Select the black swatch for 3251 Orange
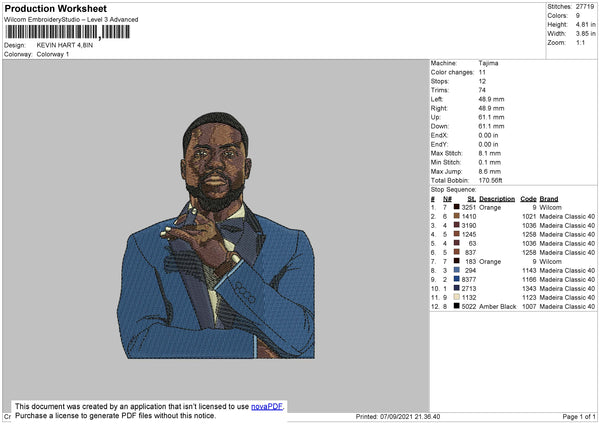 [x=457, y=207]
